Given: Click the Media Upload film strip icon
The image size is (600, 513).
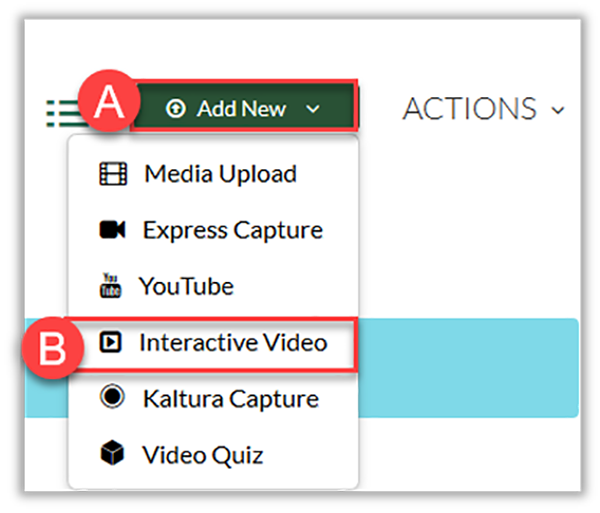Looking at the screenshot, I should click(113, 174).
